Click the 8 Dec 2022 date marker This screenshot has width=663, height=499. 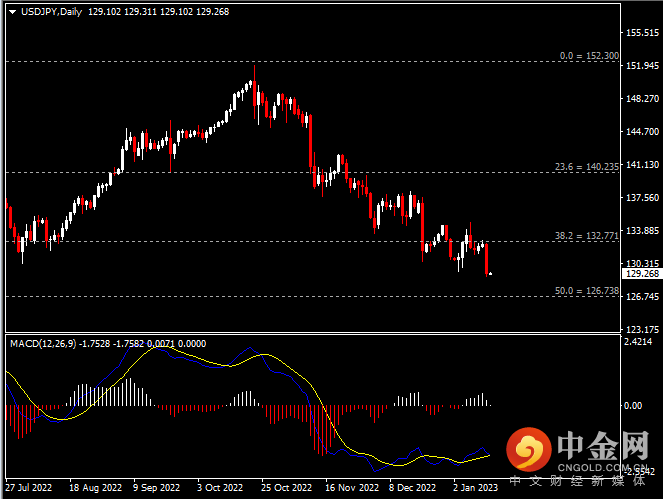[412, 487]
